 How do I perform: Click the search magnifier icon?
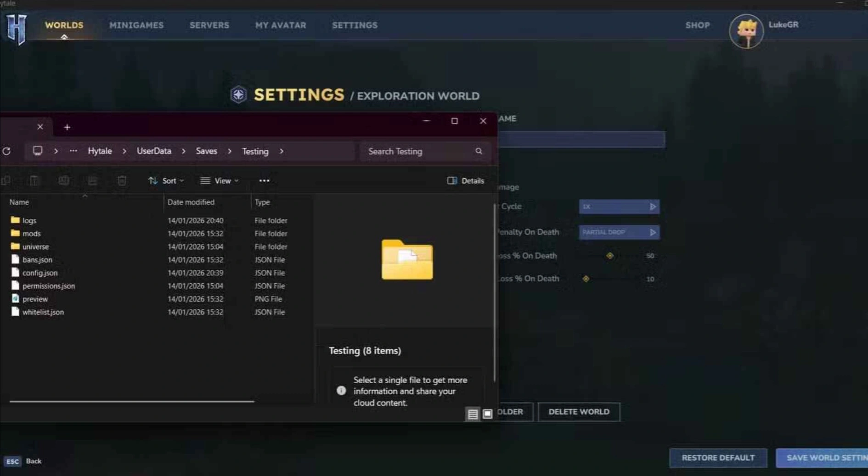(x=479, y=151)
